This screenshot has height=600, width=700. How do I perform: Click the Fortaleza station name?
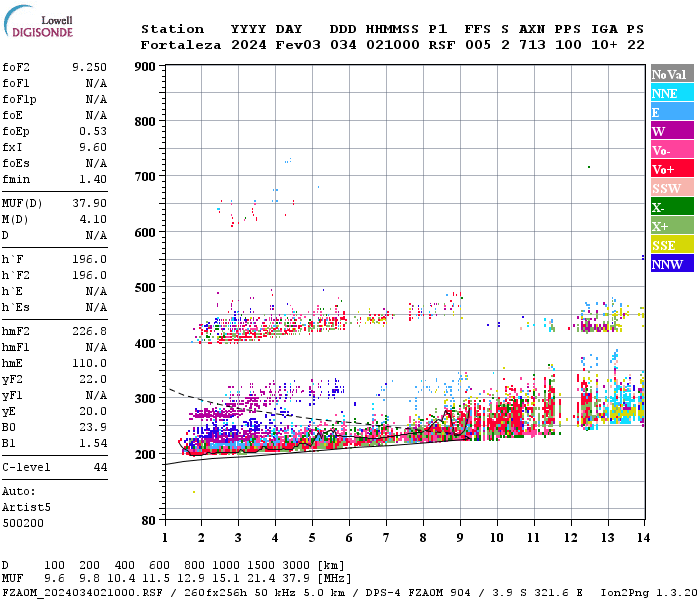(x=181, y=45)
